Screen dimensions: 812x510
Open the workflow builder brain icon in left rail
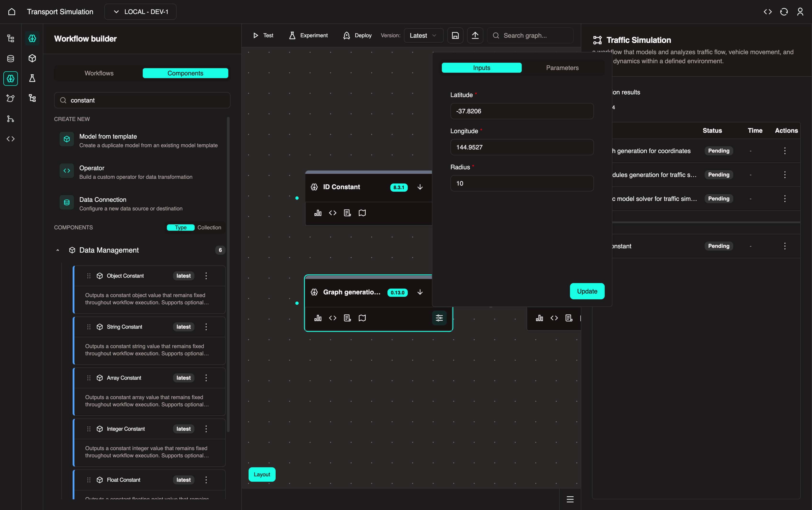pos(11,79)
